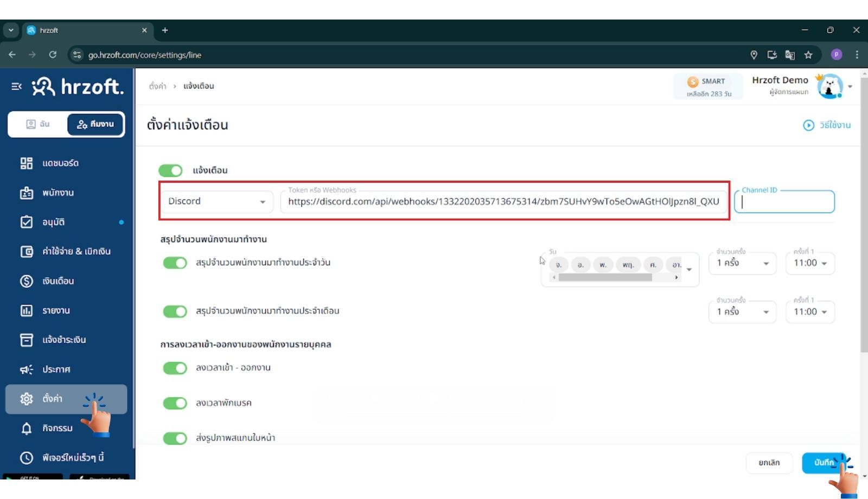Open the Discord platform dropdown
This screenshot has height=499, width=868.
(x=216, y=202)
